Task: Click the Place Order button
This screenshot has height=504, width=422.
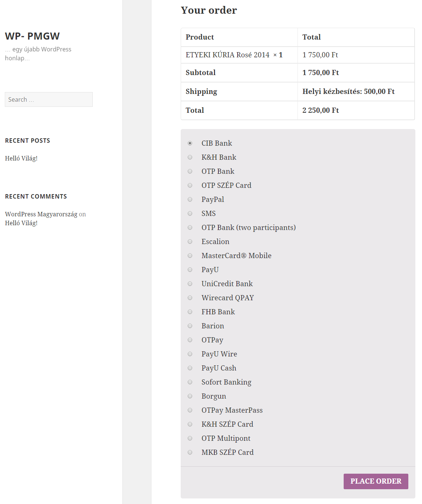Action: pyautogui.click(x=375, y=481)
